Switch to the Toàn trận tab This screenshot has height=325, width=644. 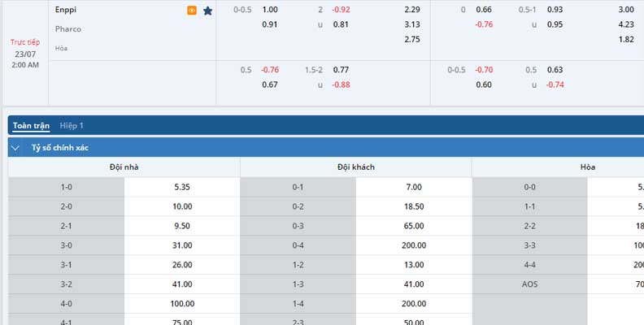pyautogui.click(x=31, y=126)
